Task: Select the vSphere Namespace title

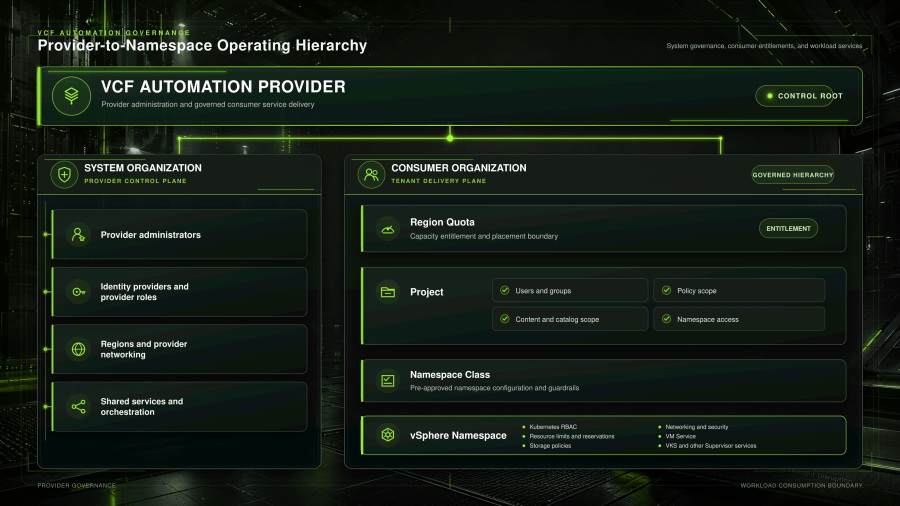Action: click(458, 435)
